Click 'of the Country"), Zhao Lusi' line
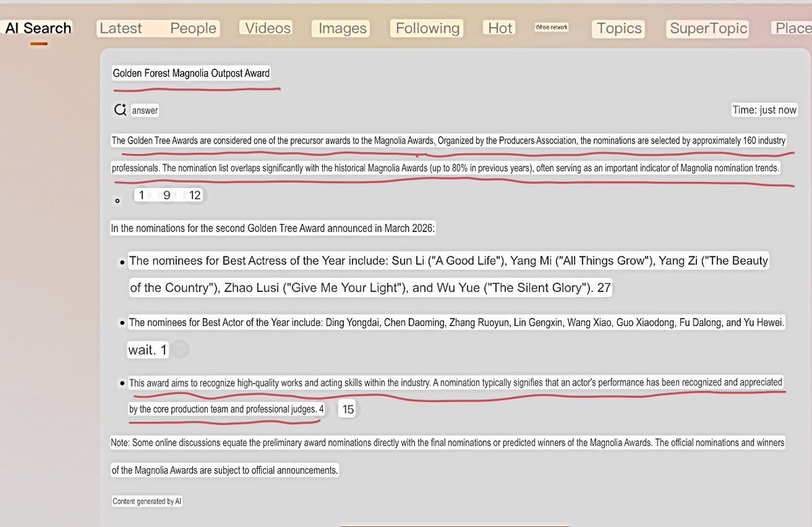Screen dimensions: 812x527 click(x=370, y=288)
